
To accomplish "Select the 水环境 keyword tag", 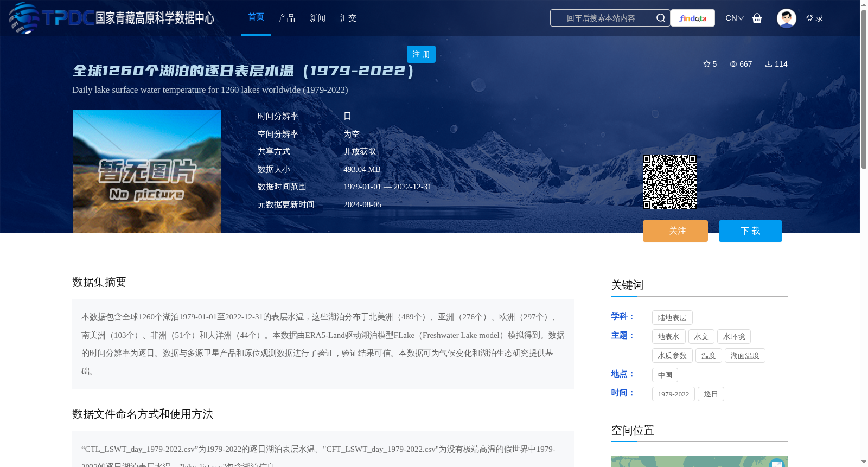I will pos(734,337).
